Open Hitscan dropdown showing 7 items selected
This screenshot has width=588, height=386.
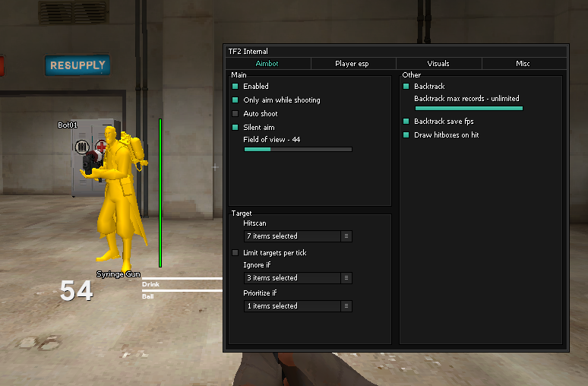pyautogui.click(x=298, y=236)
